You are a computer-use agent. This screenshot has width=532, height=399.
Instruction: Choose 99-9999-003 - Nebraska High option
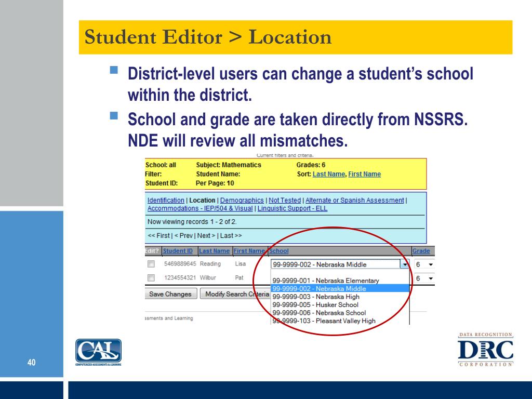[x=316, y=297]
